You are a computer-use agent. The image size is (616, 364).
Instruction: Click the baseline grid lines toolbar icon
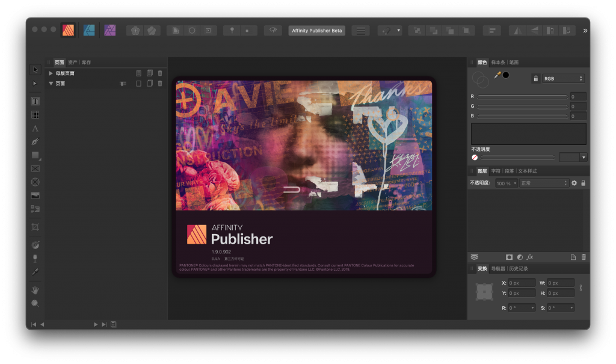click(x=361, y=31)
